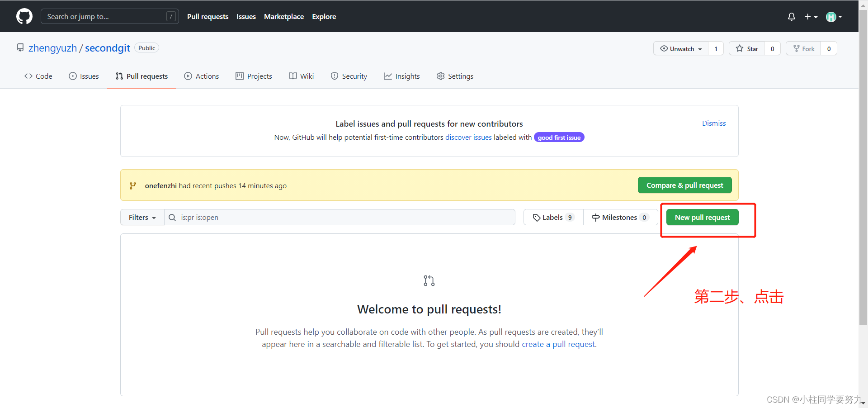
Task: Open the user avatar menu
Action: pos(833,17)
